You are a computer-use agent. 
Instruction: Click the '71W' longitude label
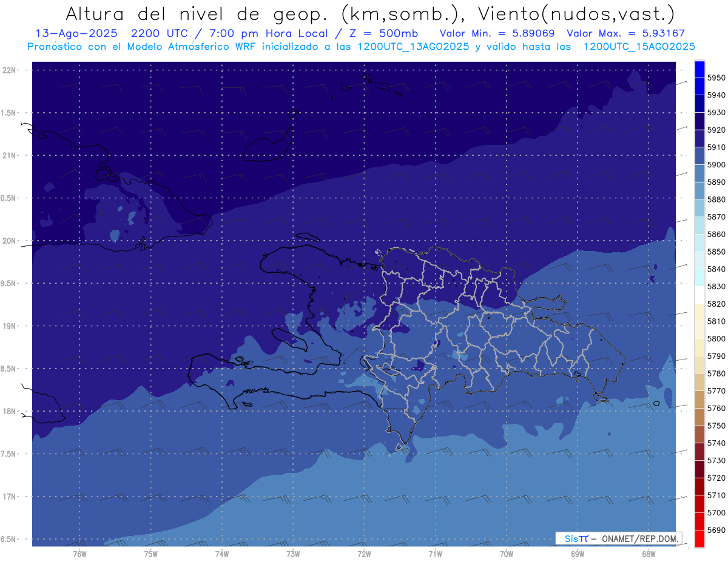pos(435,554)
